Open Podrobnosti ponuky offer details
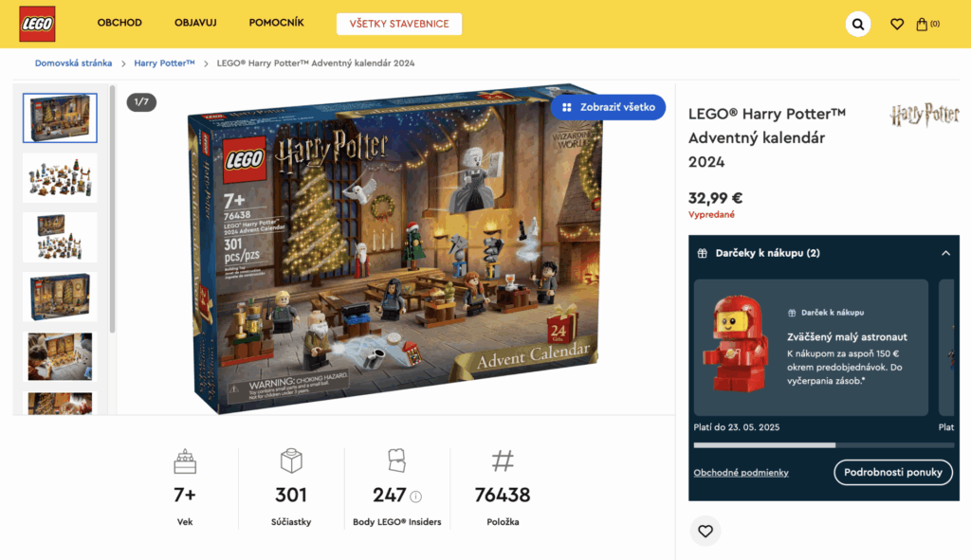 (893, 472)
